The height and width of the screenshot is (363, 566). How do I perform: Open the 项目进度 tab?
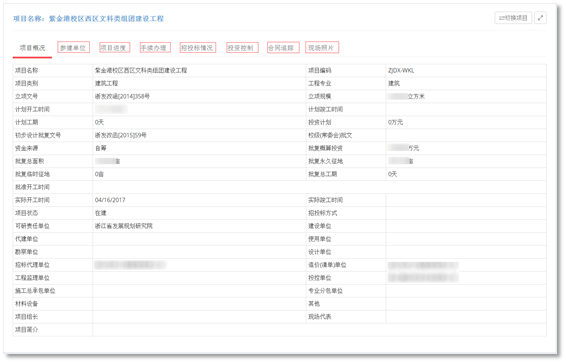[x=114, y=48]
